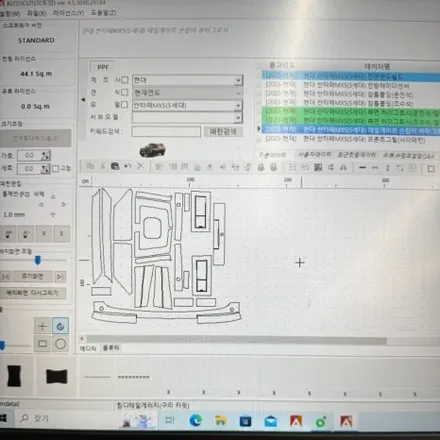The image size is (440, 440).
Task: Open File Explorer from the taskbar
Action: tap(220, 421)
